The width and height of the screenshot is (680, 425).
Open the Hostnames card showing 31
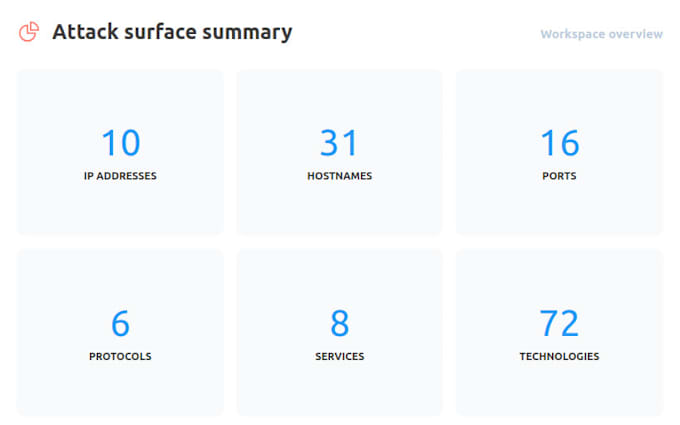[x=340, y=152]
